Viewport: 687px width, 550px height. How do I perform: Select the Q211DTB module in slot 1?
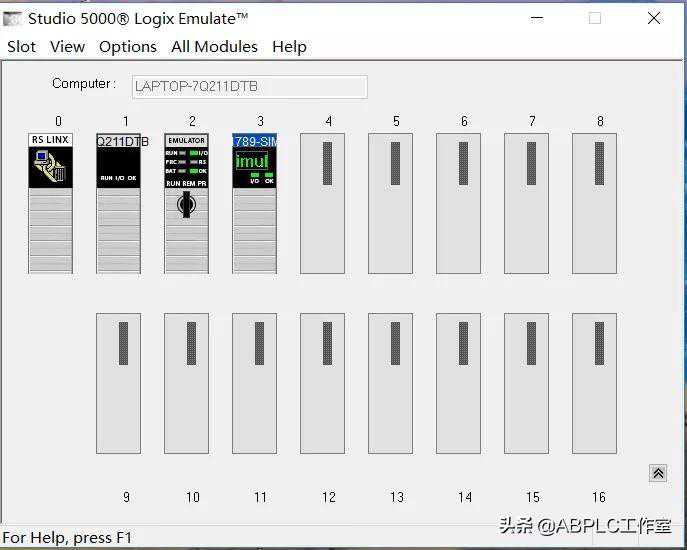(119, 203)
